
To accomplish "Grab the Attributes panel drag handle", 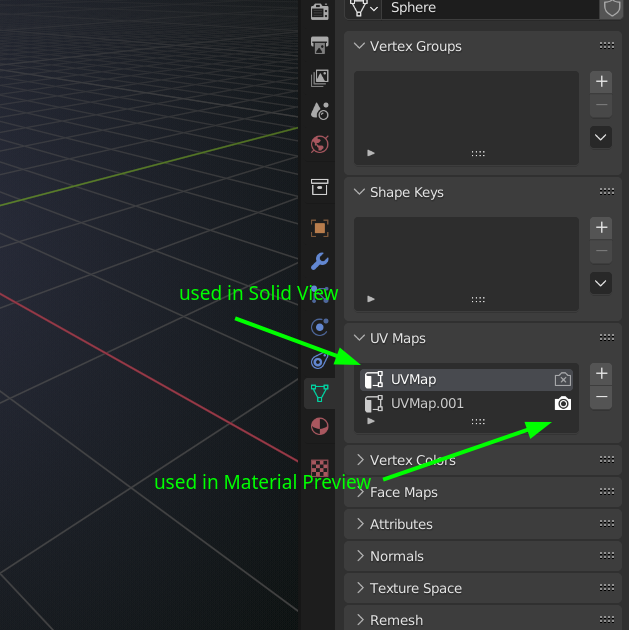I will click(x=607, y=524).
